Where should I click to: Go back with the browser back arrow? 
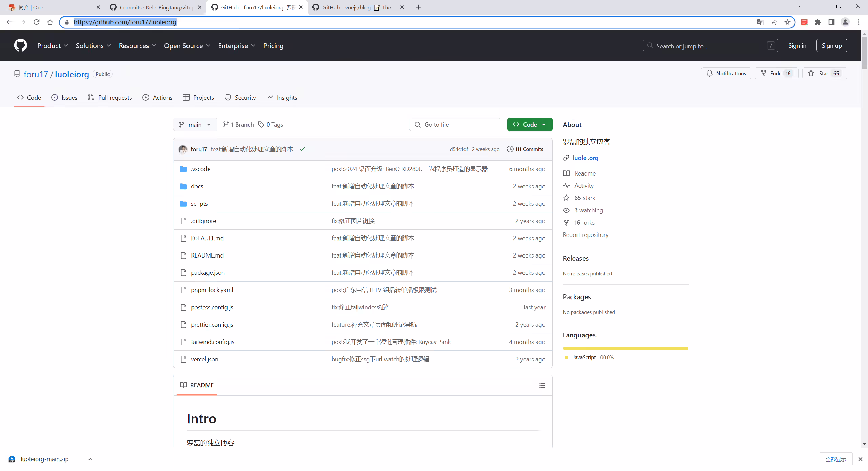(9, 22)
